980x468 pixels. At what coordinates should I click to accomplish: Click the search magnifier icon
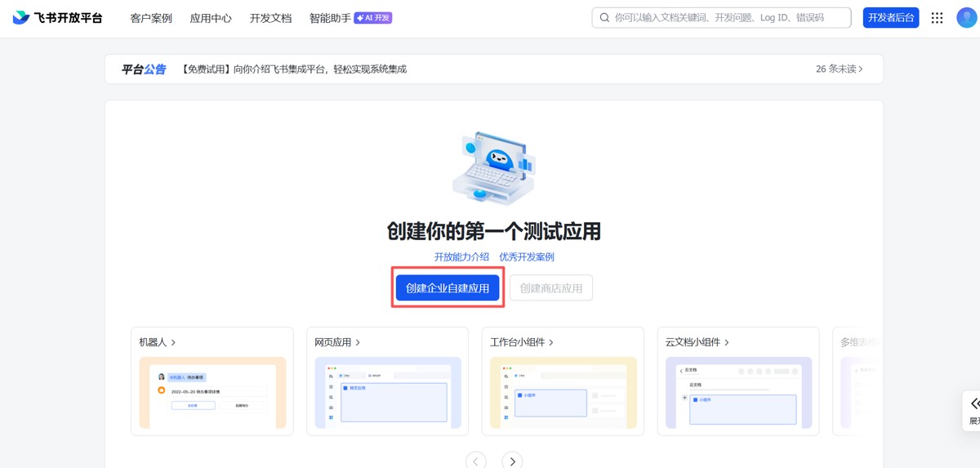[x=604, y=17]
